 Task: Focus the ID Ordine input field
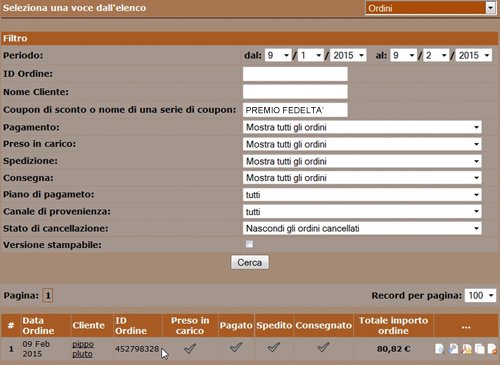pyautogui.click(x=295, y=74)
